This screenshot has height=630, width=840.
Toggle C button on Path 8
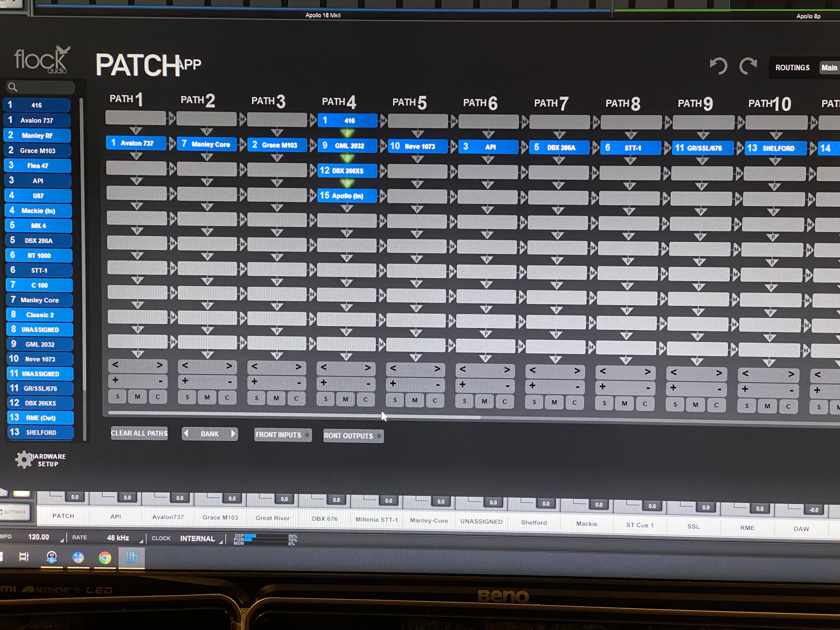(x=645, y=404)
